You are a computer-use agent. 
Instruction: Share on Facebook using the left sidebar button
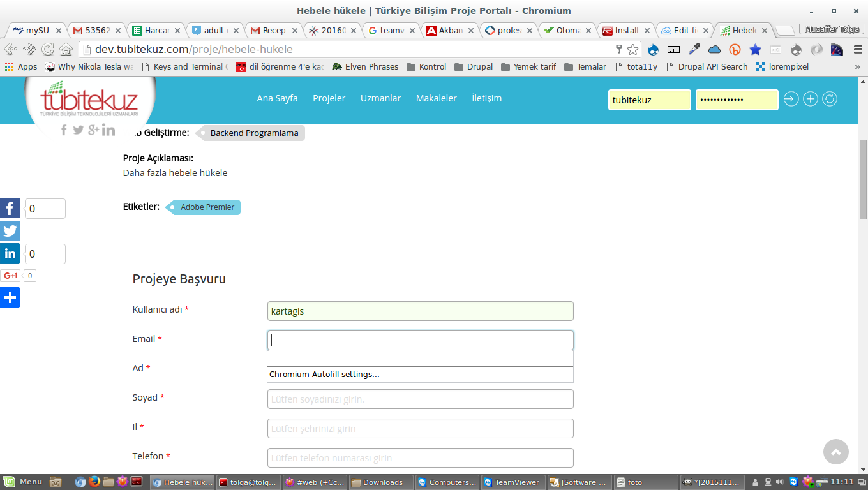click(10, 209)
